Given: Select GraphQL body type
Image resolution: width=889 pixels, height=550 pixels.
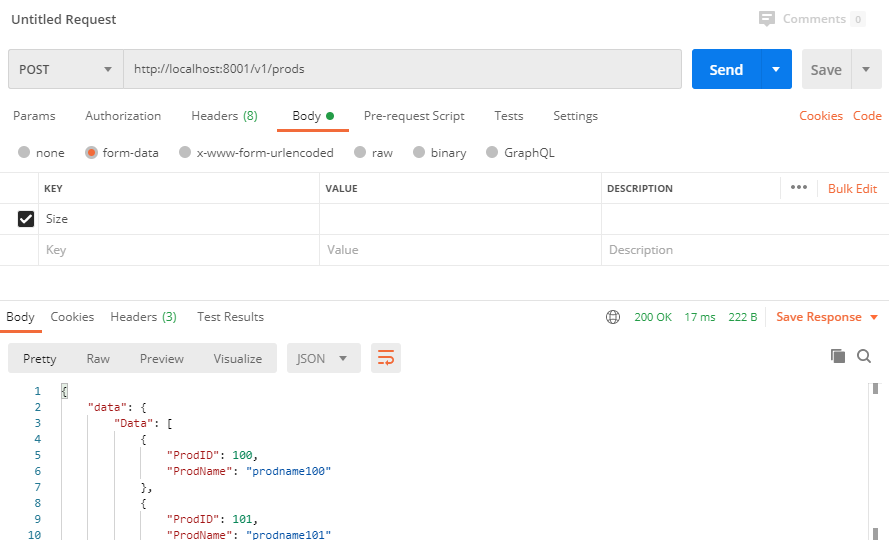Looking at the screenshot, I should [x=492, y=152].
